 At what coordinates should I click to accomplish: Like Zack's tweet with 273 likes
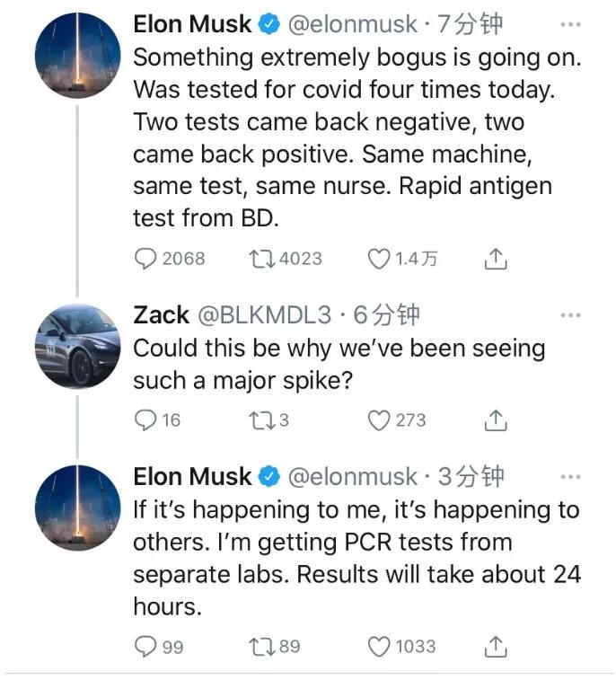[380, 419]
